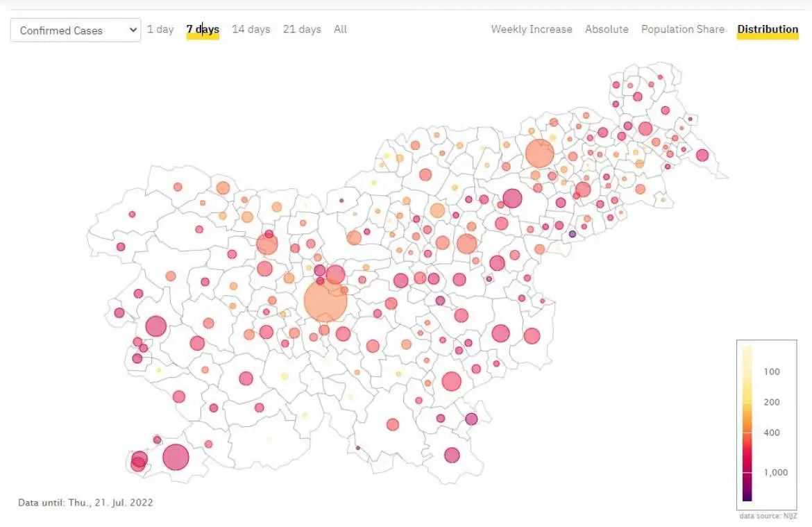Click the Data until date text
812x527 pixels.
(85, 502)
